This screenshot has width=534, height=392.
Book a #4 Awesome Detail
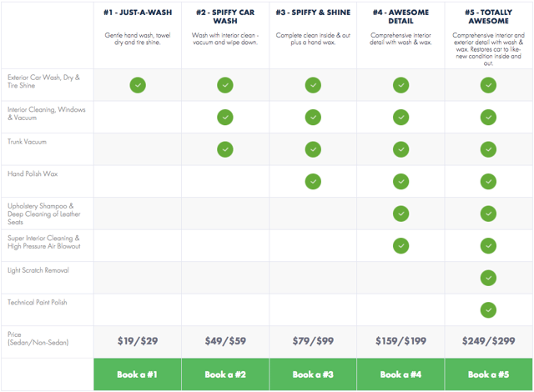click(400, 374)
